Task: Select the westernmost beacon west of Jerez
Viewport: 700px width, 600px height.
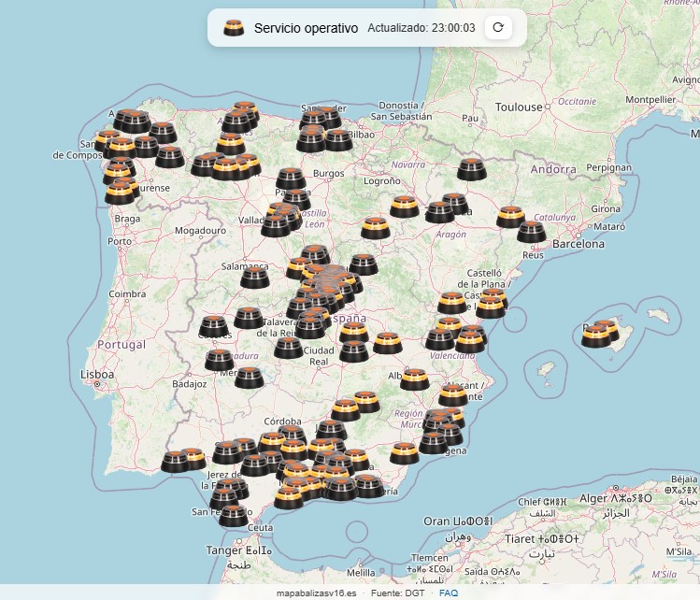Action: (175, 462)
